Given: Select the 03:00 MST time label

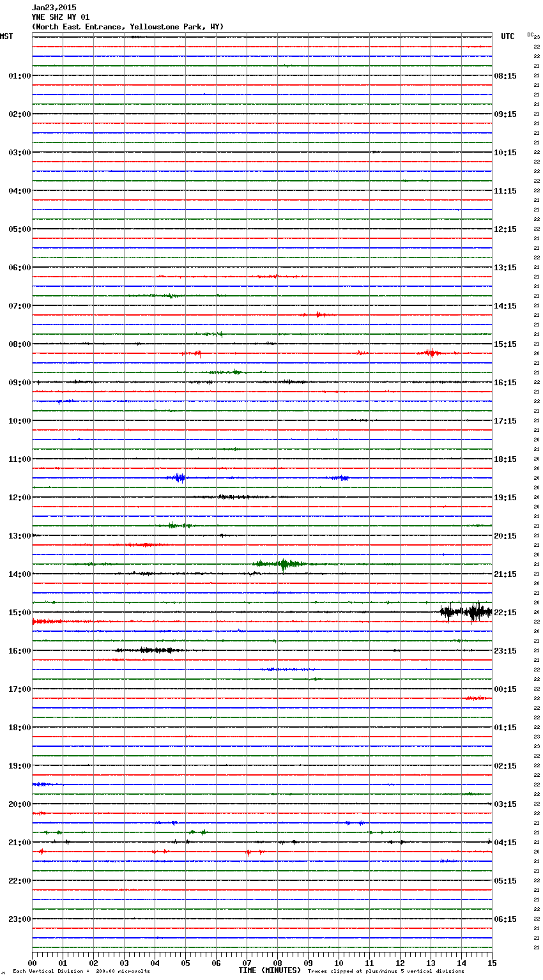Looking at the screenshot, I should click(20, 153).
